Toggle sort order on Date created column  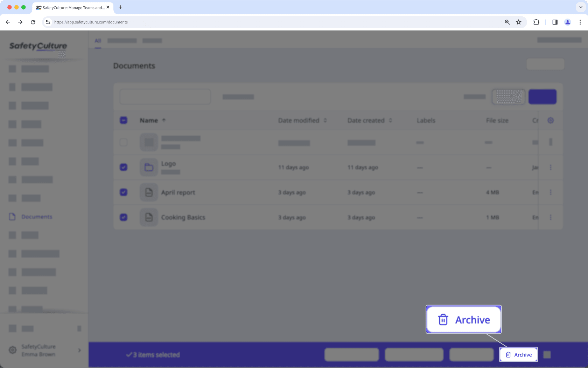[x=391, y=120]
